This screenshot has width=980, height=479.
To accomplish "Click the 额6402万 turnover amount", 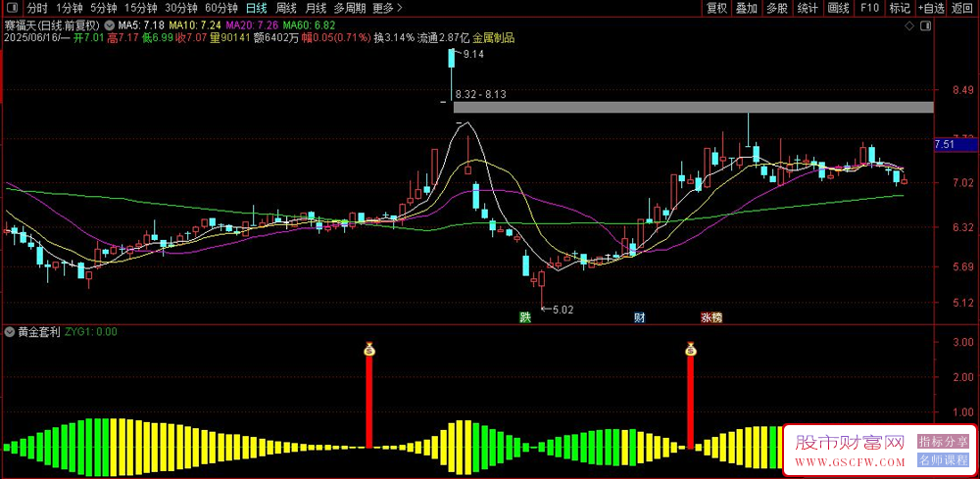I will (x=274, y=38).
